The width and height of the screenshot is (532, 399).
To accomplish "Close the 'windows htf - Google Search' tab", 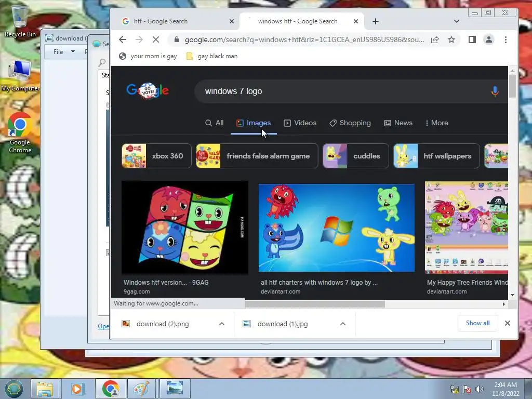I will point(355,21).
